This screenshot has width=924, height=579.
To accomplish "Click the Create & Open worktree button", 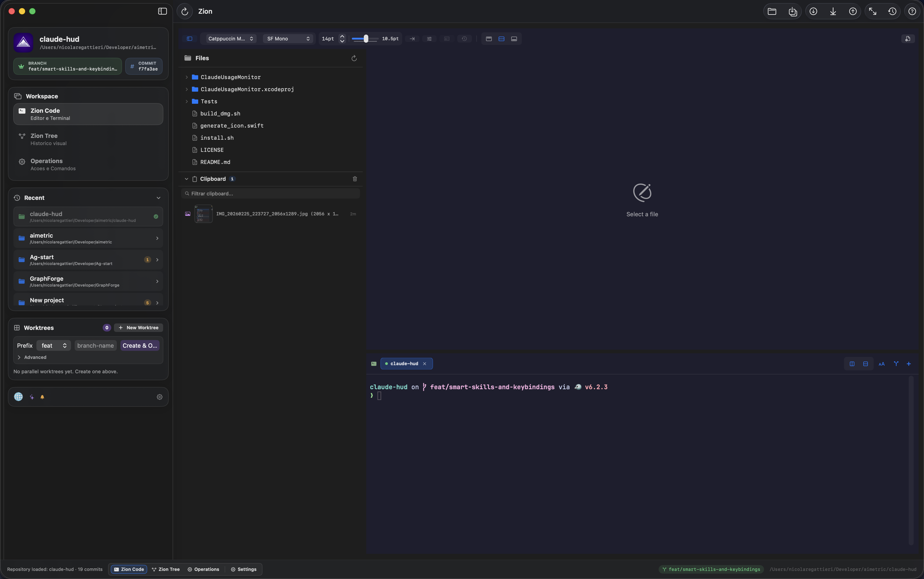I will [x=140, y=345].
